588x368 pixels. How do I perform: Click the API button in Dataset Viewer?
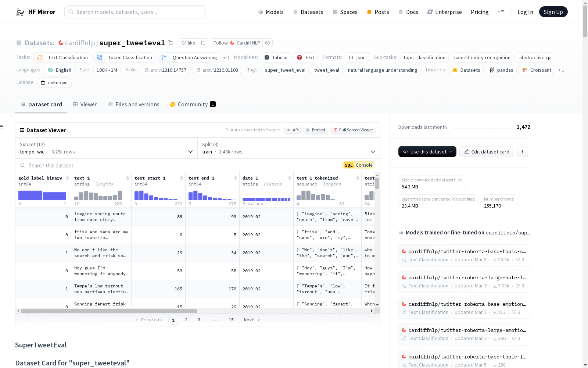(293, 130)
